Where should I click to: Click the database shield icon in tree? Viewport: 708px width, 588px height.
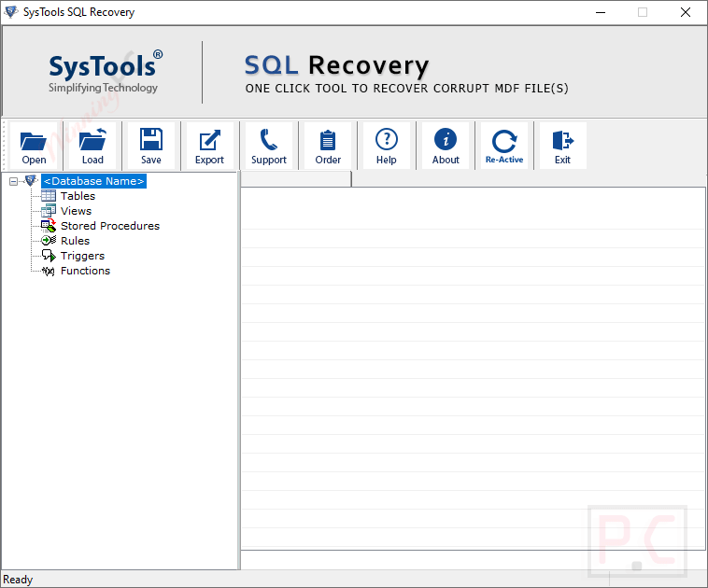tap(31, 180)
